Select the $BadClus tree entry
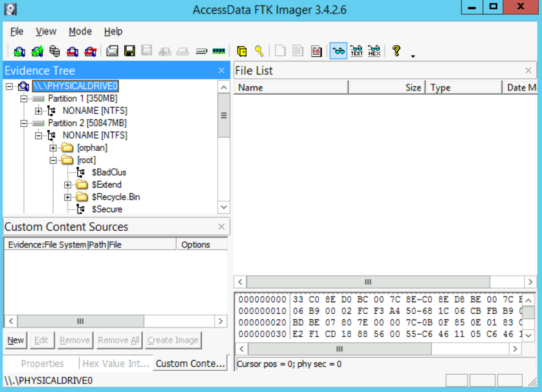542x392 pixels. [x=109, y=172]
